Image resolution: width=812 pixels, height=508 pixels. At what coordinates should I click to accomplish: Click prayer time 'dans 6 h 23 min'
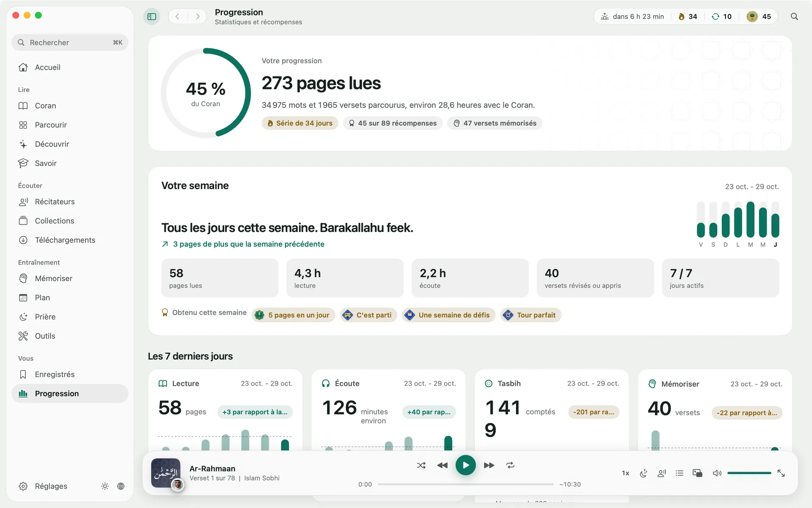point(632,17)
